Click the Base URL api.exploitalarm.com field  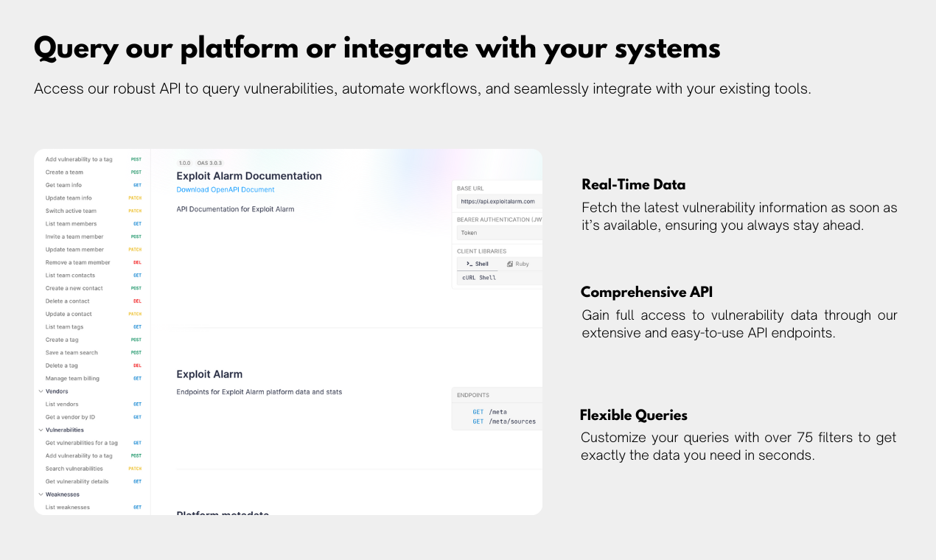(500, 201)
